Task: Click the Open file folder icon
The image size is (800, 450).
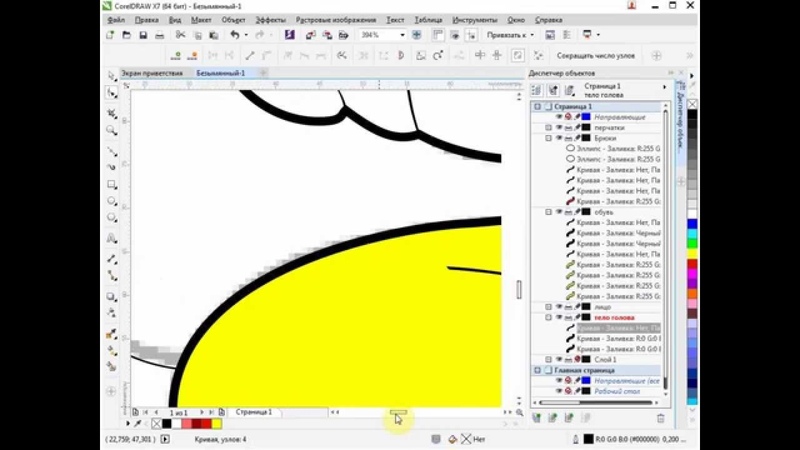Action: (x=127, y=35)
